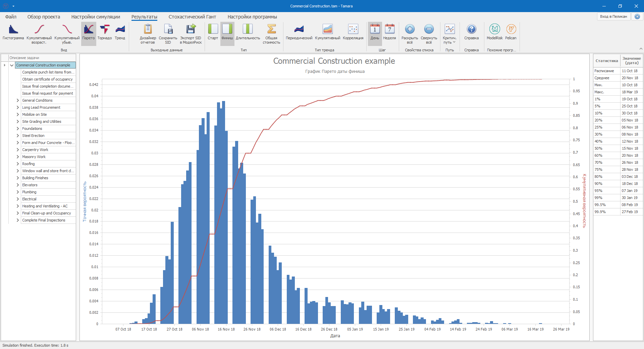Open the Стохастический Гант tab
This screenshot has width=644, height=349.
[192, 17]
